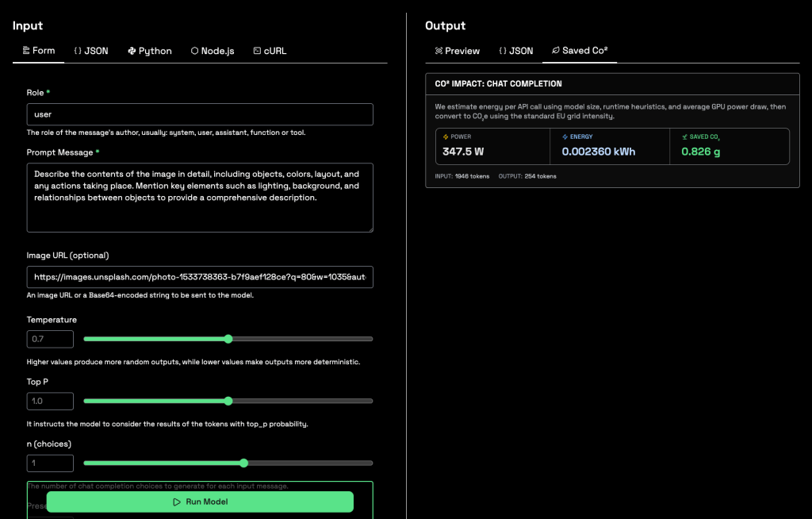Click the Temperature value box showing 0.7
The height and width of the screenshot is (519, 812).
50,339
